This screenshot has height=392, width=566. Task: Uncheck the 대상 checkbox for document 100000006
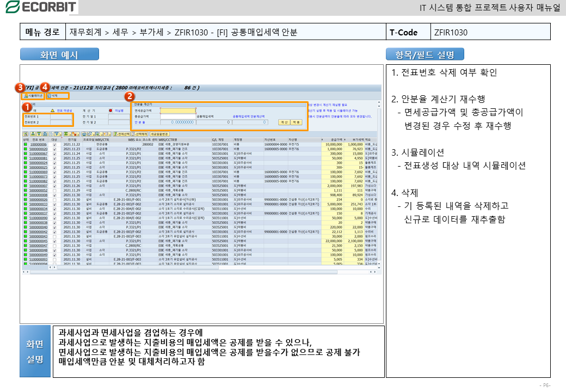pyautogui.click(x=54, y=144)
